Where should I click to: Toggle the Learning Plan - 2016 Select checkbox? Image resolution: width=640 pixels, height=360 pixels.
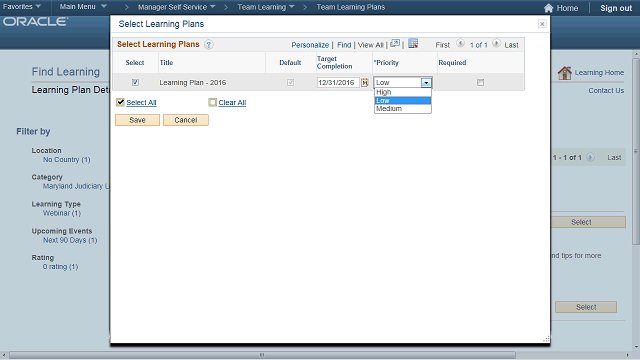[x=135, y=82]
